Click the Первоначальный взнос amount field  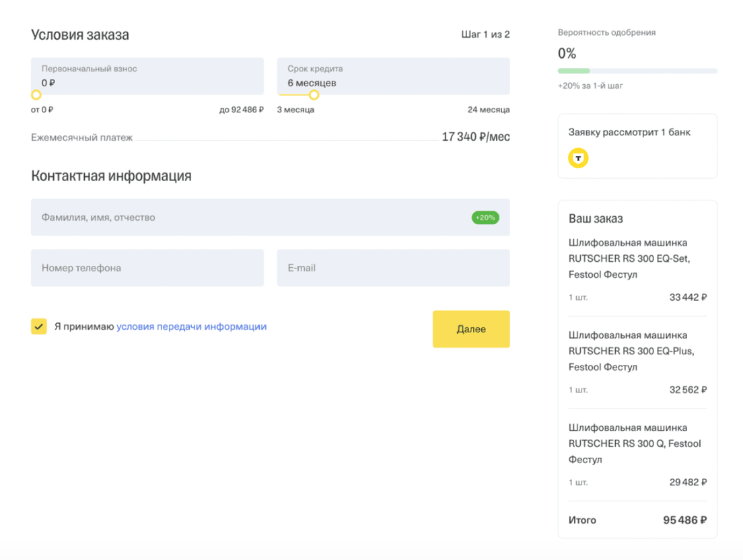pyautogui.click(x=147, y=76)
